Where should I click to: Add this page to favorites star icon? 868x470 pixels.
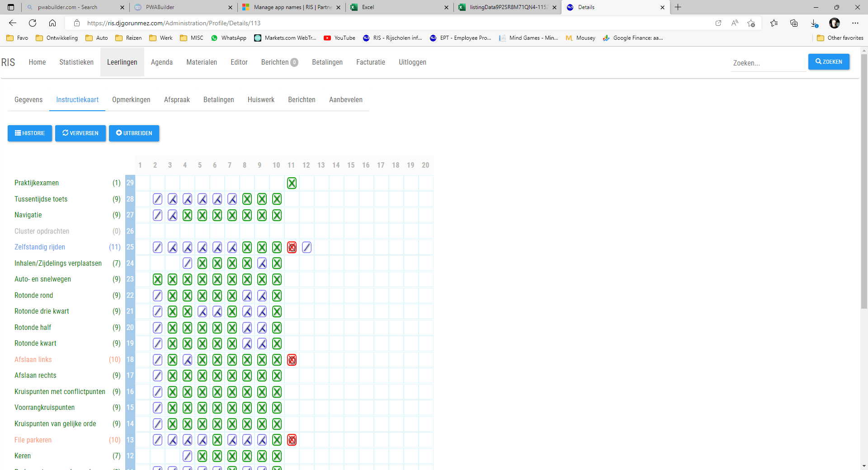coord(751,23)
